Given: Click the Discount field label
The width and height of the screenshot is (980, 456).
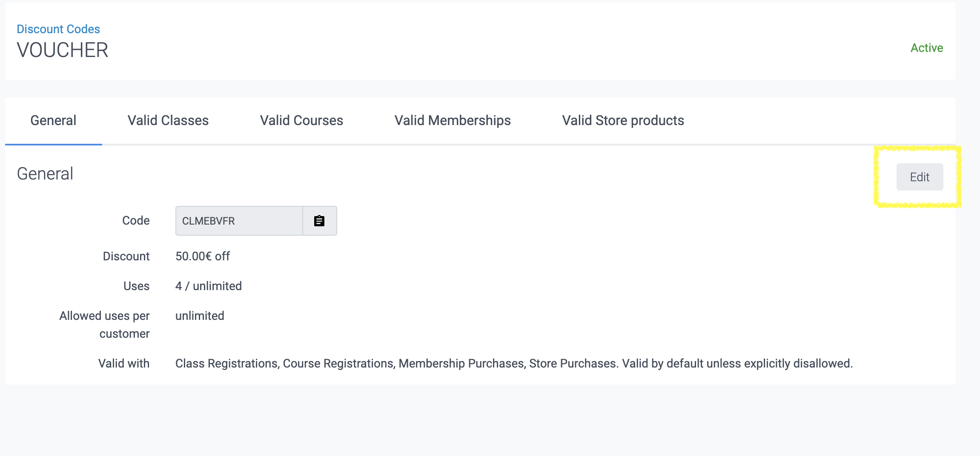Looking at the screenshot, I should coord(126,256).
